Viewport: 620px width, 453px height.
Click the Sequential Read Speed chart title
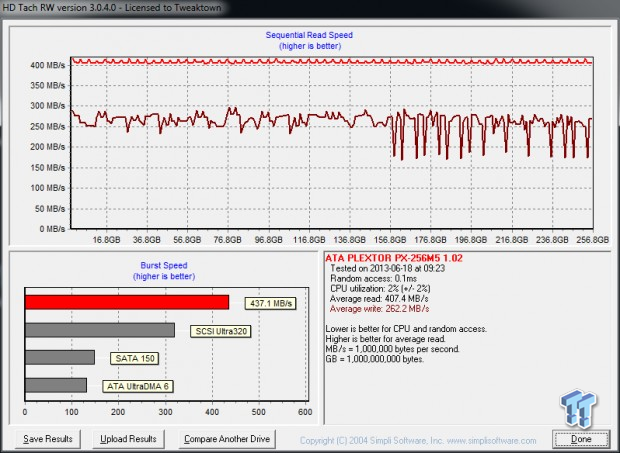pyautogui.click(x=309, y=35)
